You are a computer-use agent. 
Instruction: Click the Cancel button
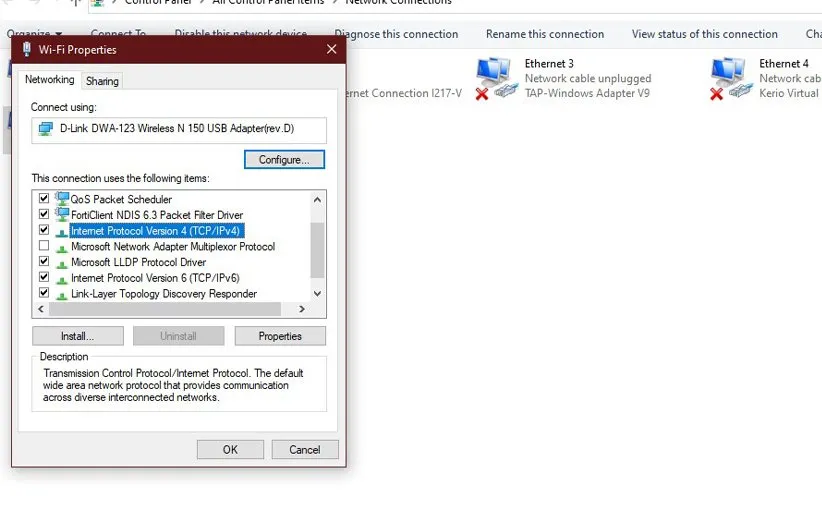pos(305,450)
